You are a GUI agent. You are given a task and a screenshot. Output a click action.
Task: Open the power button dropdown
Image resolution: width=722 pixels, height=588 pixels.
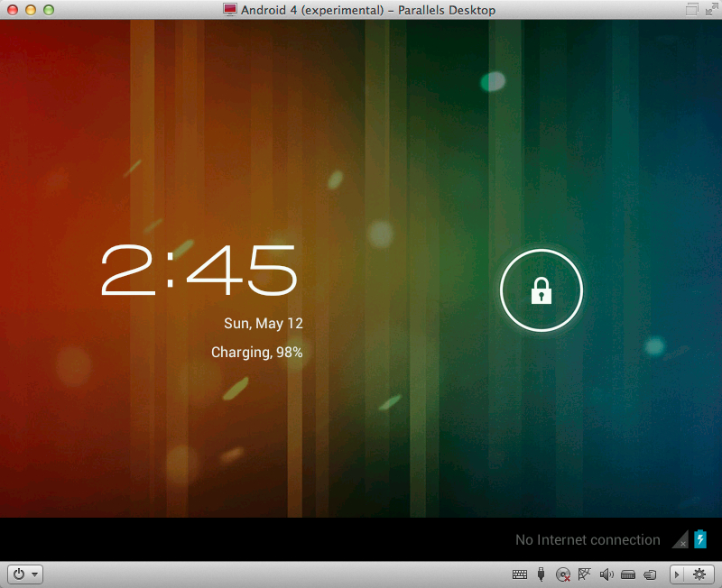25,574
